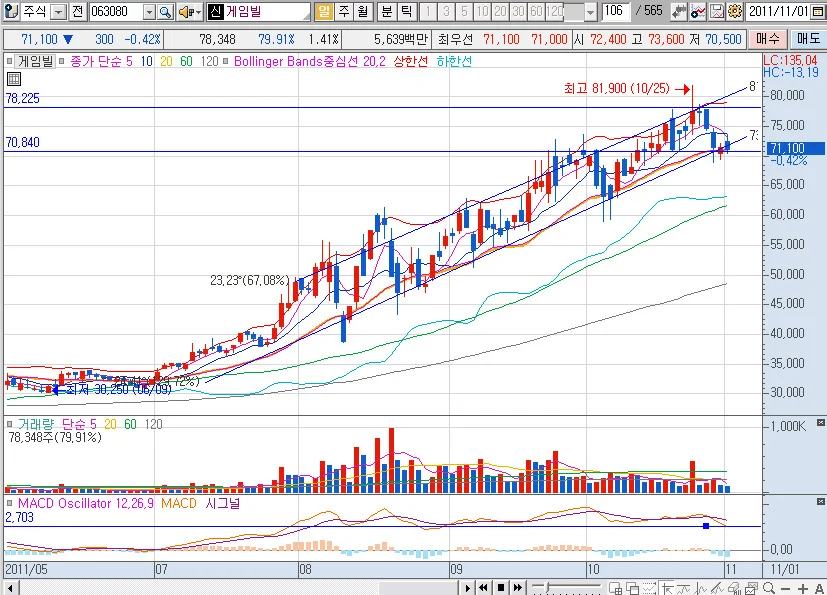Click the 종가 단순 moving average label
This screenshot has height=595, width=827.
point(95,62)
